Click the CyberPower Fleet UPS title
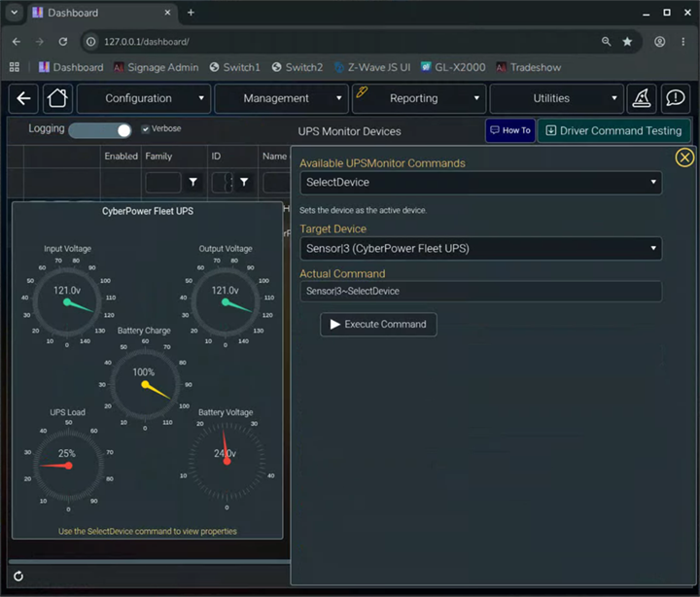 [x=148, y=211]
